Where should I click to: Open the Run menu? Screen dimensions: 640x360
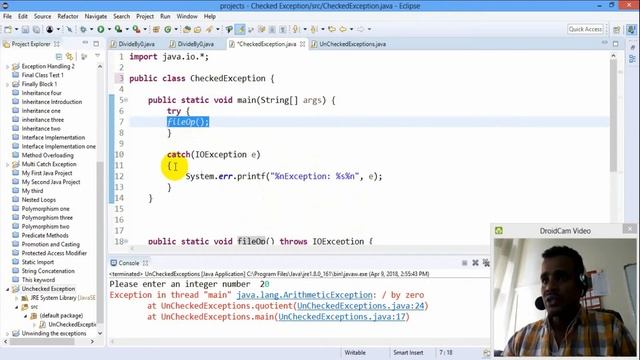coord(165,16)
